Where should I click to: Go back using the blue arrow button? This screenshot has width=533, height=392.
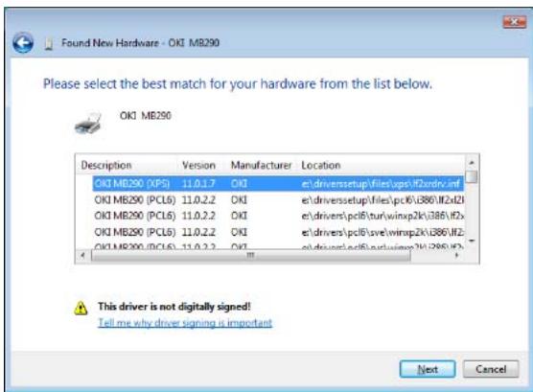click(x=23, y=43)
